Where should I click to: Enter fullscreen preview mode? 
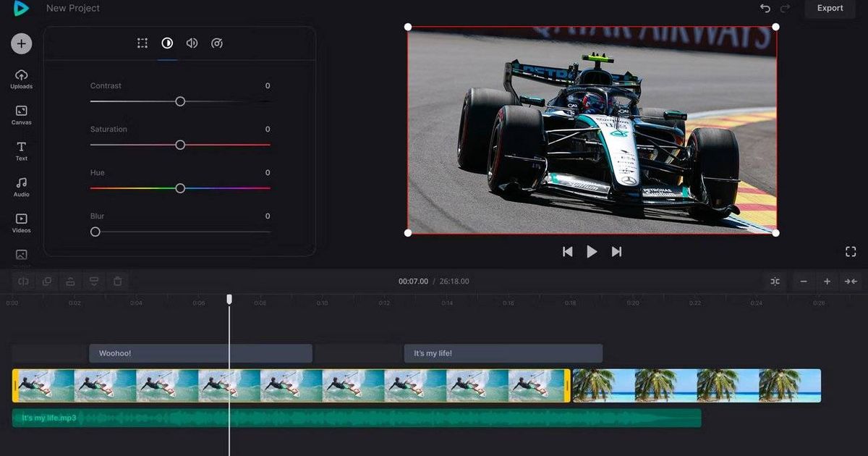851,251
